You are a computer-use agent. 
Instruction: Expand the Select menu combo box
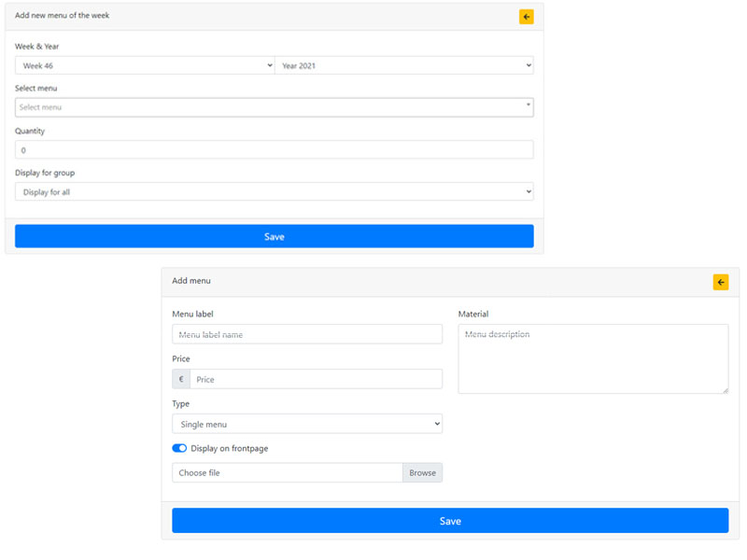tap(273, 105)
